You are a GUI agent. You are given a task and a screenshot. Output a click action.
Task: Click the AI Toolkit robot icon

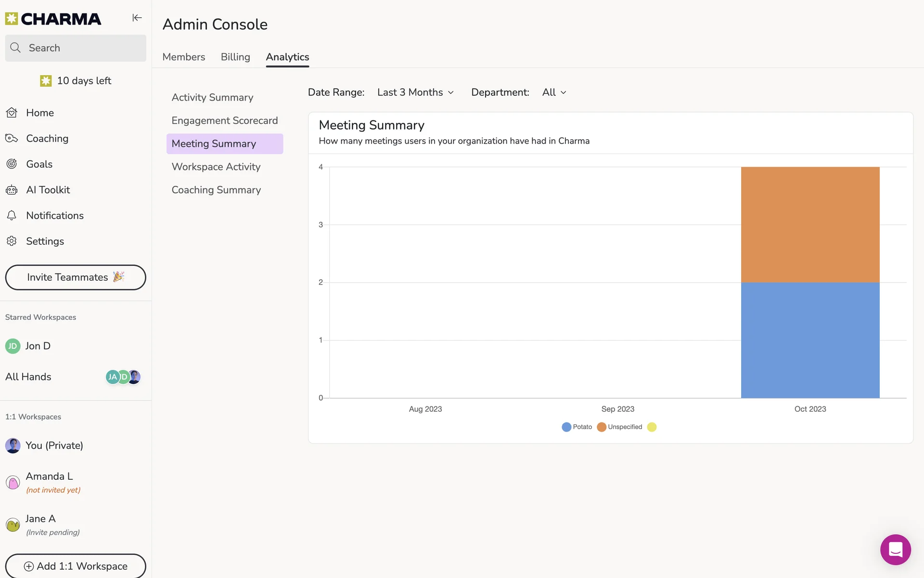(12, 190)
